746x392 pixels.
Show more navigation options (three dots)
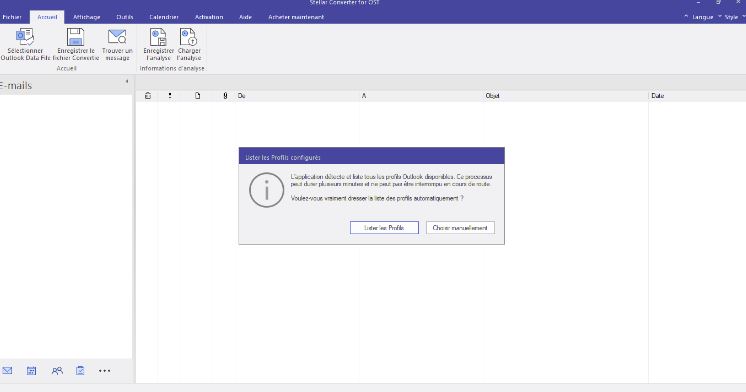coord(105,371)
